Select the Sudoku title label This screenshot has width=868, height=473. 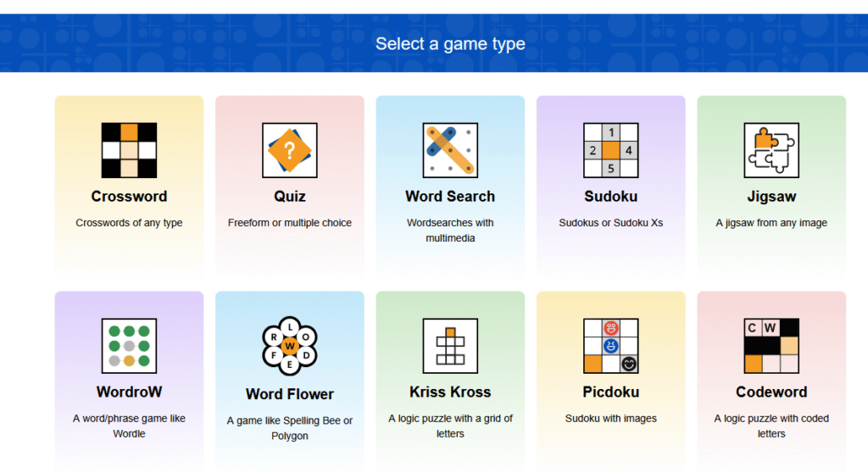pos(610,197)
